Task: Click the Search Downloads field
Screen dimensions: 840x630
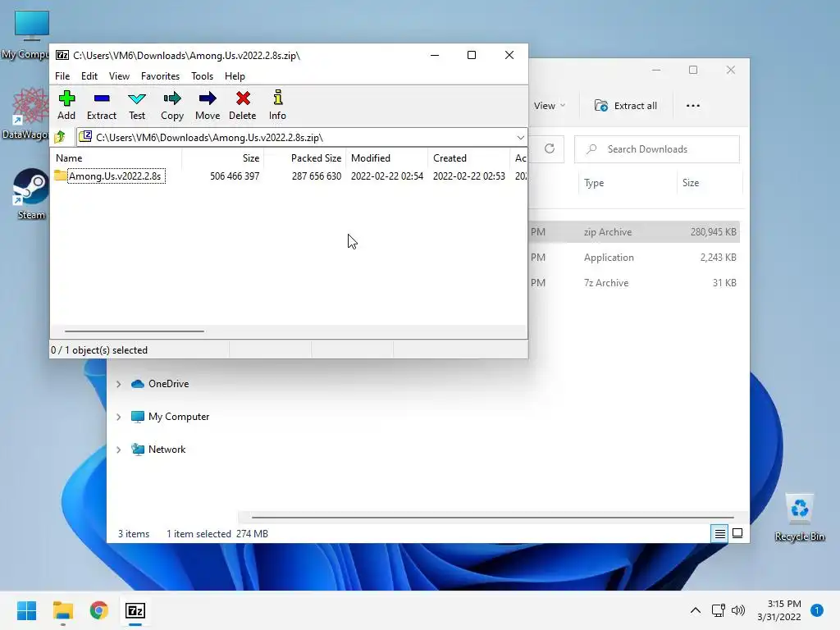Action: (x=657, y=149)
